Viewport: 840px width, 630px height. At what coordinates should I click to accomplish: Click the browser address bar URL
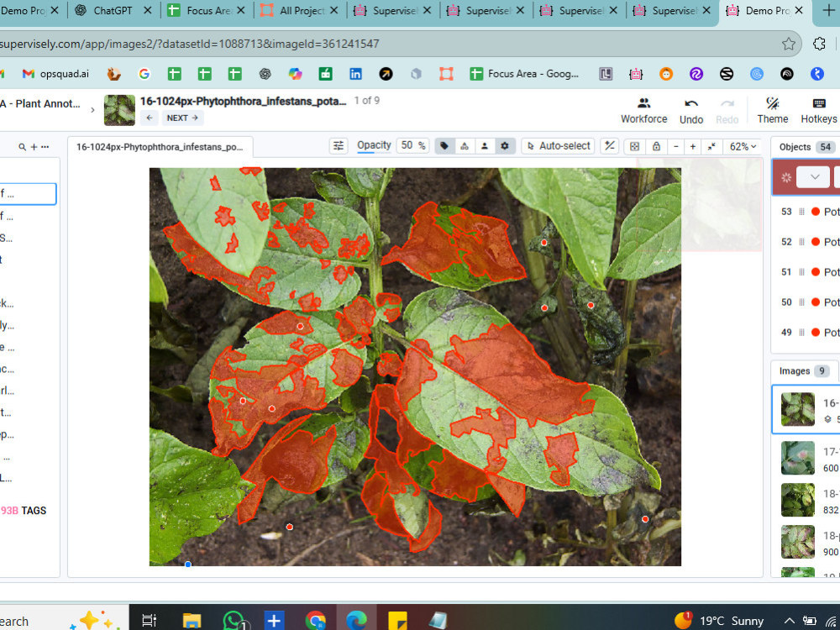pos(190,44)
